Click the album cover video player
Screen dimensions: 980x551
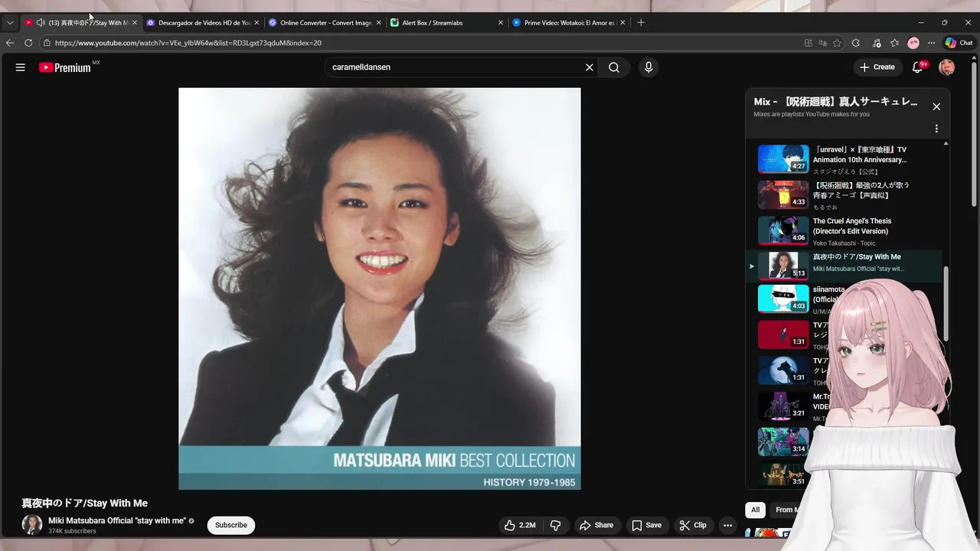tap(380, 289)
